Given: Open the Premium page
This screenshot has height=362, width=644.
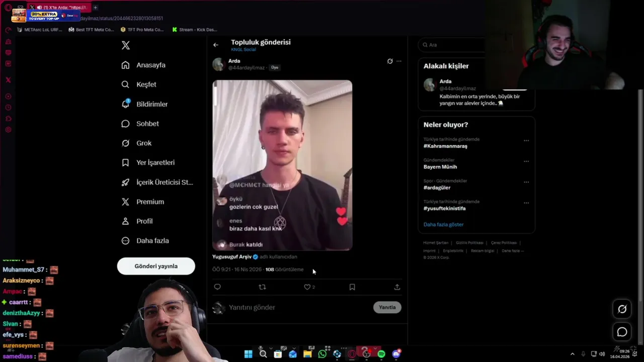Looking at the screenshot, I should coord(143,202).
